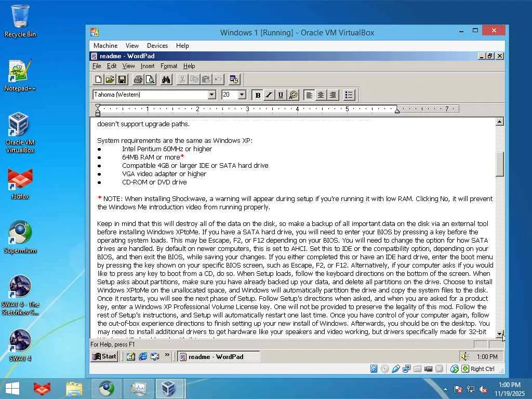This screenshot has width=532, height=399.
Task: Open VirtualBox window View menu
Action: pyautogui.click(x=132, y=46)
